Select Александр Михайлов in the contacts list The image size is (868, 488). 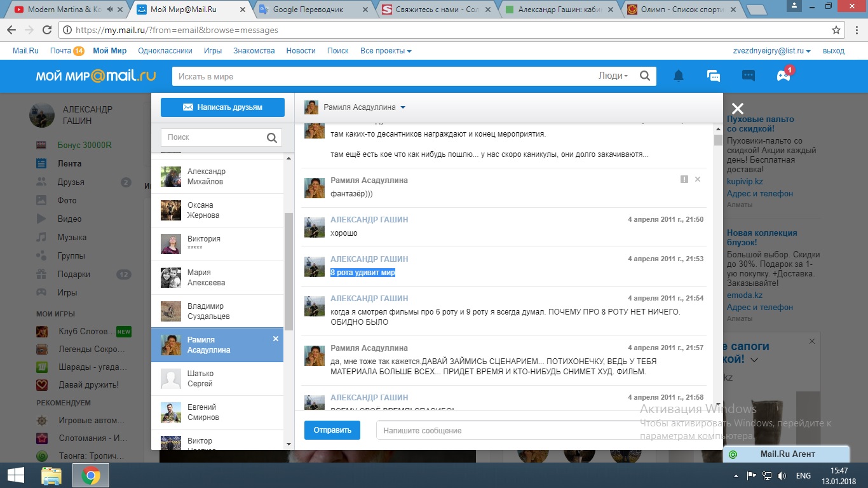(217, 177)
